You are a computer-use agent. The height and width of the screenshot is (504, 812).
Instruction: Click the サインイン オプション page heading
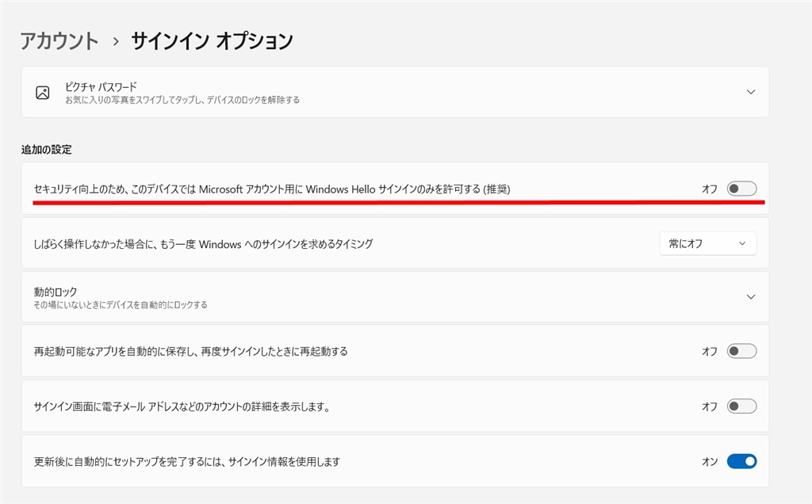pyautogui.click(x=212, y=40)
